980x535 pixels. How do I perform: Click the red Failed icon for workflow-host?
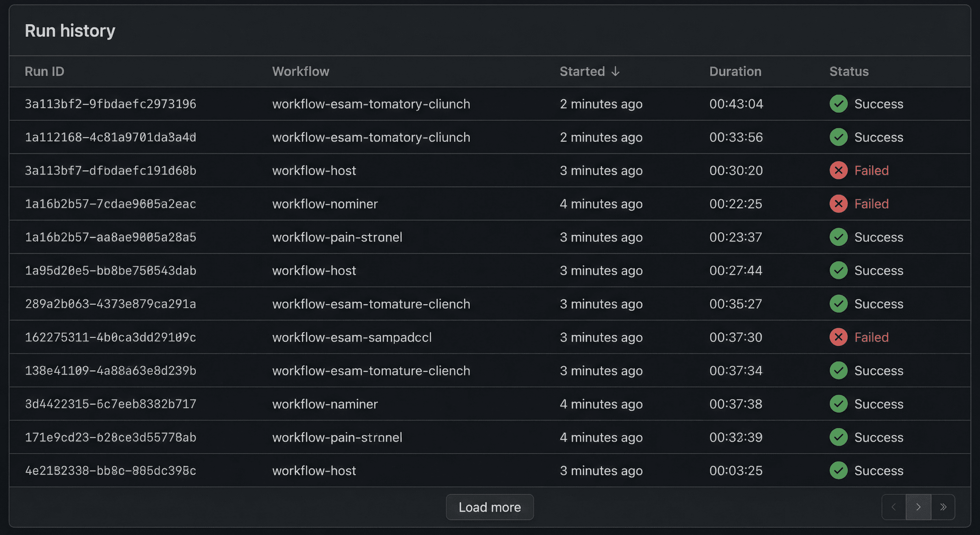[x=838, y=170]
